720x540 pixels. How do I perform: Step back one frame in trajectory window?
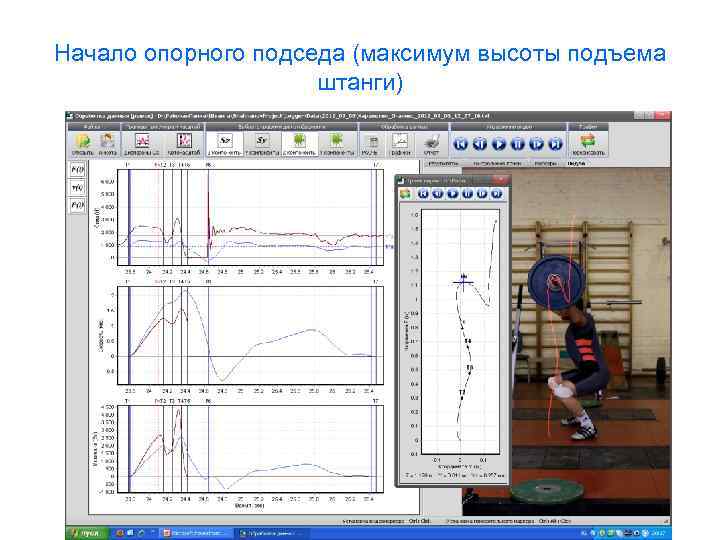pos(438,194)
